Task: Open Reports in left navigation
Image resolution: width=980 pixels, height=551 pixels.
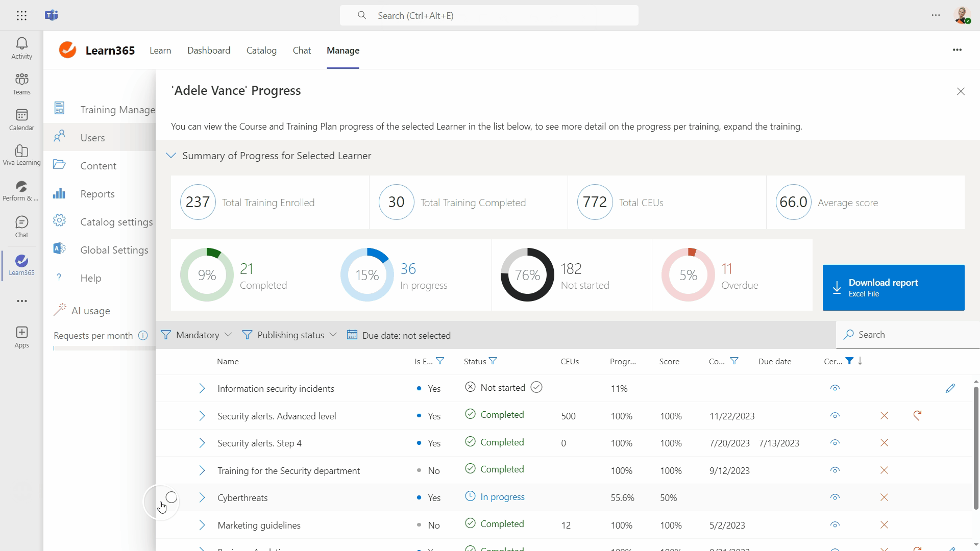Action: click(97, 194)
